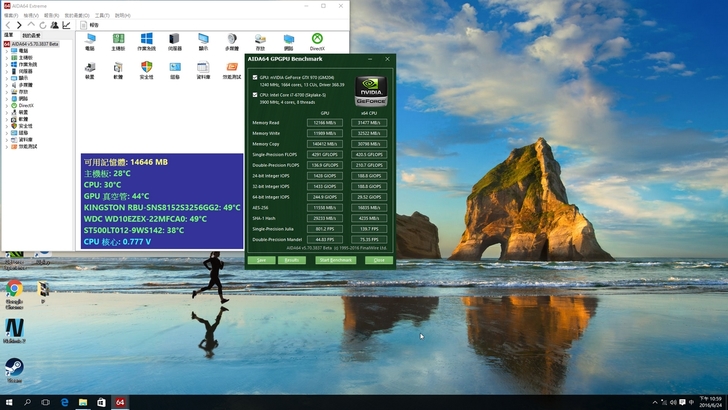Click the back arrow in AIDA64 toolbar
The image size is (728, 410).
coord(7,25)
